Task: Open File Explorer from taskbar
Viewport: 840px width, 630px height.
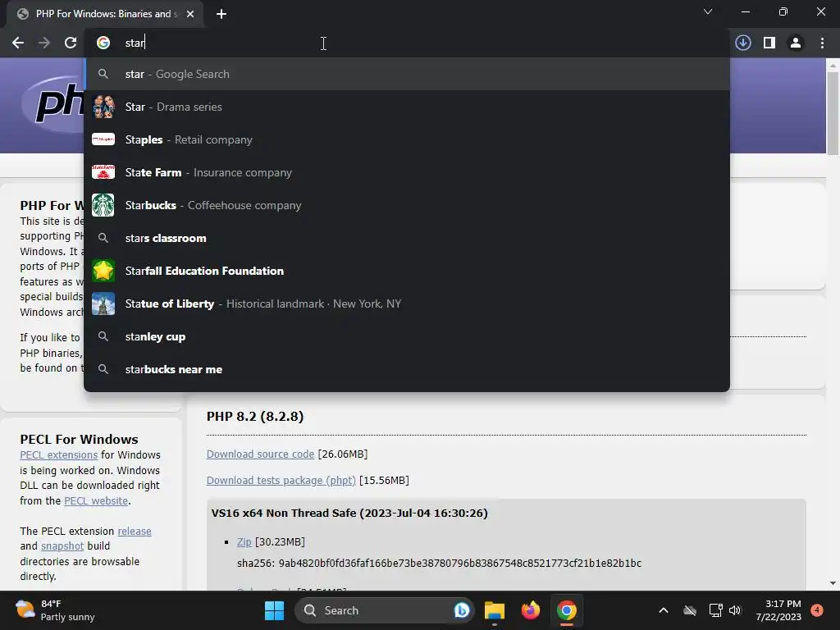Action: pyautogui.click(x=495, y=610)
